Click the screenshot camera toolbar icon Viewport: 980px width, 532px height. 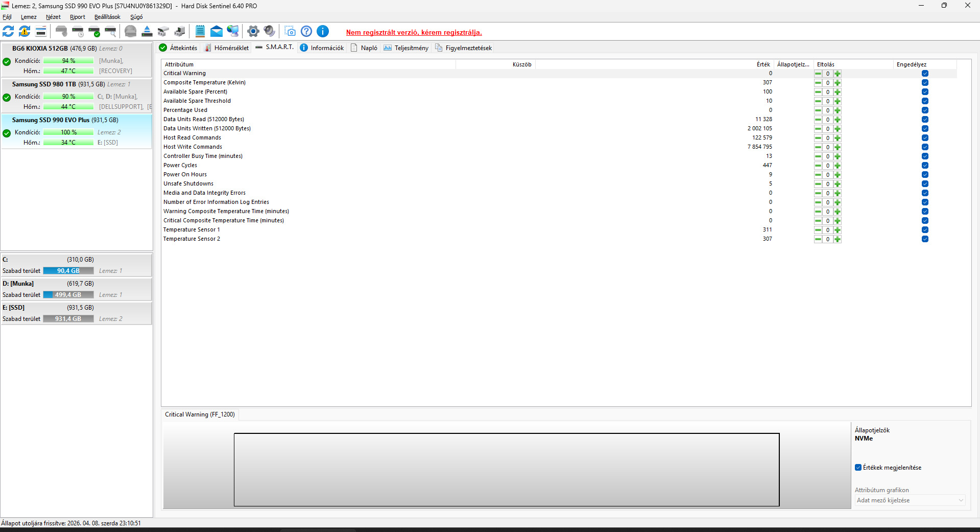point(290,31)
